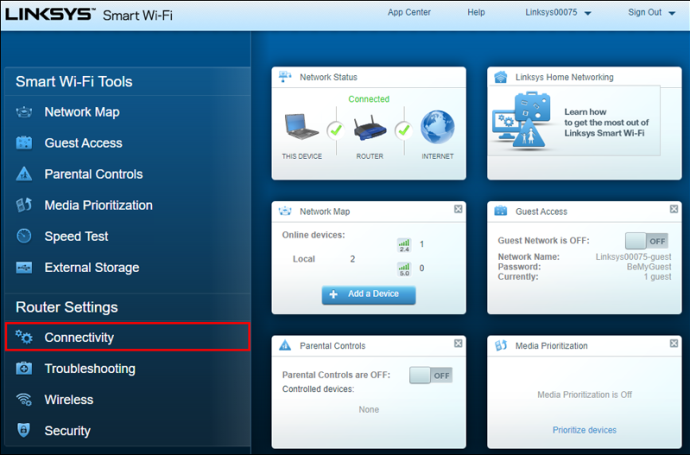The height and width of the screenshot is (455, 690).
Task: Toggle the Parental Controls OFF switch
Action: coord(431,375)
